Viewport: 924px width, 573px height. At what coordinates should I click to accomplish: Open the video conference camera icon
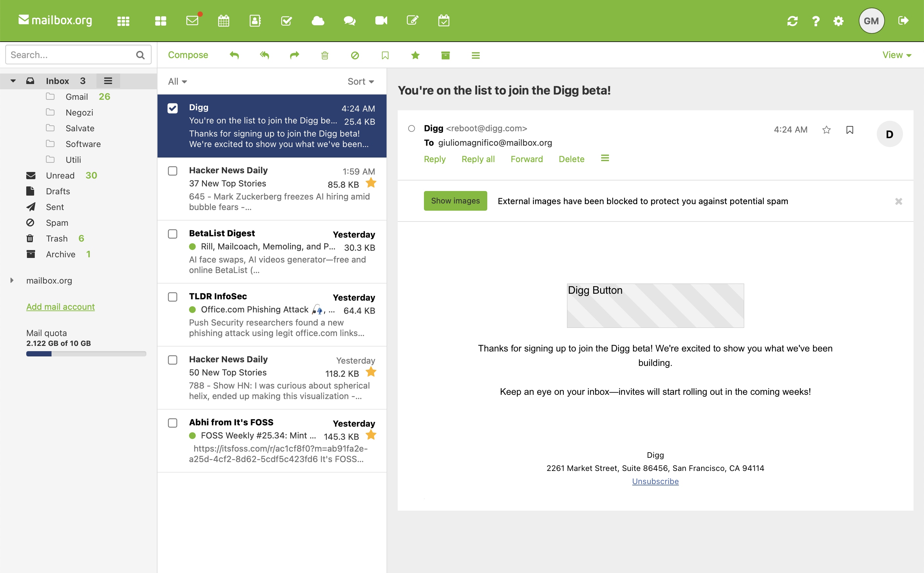[381, 20]
